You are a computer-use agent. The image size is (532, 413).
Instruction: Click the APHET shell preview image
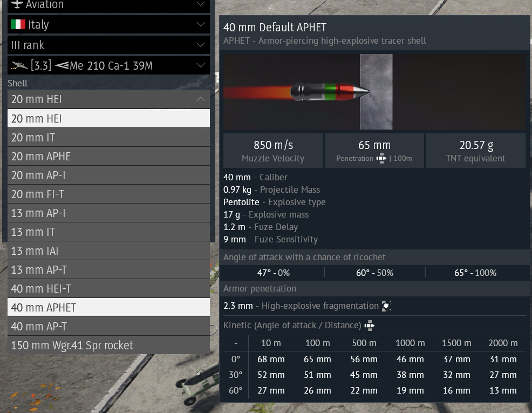(x=374, y=91)
